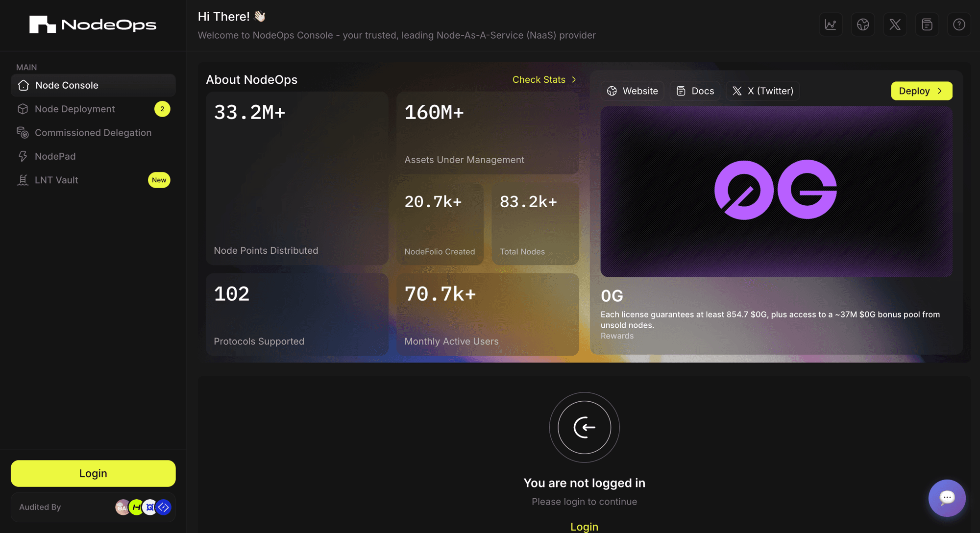This screenshot has height=533, width=980.
Task: Click the Total Nodes 83.2k+ card
Action: pos(535,224)
